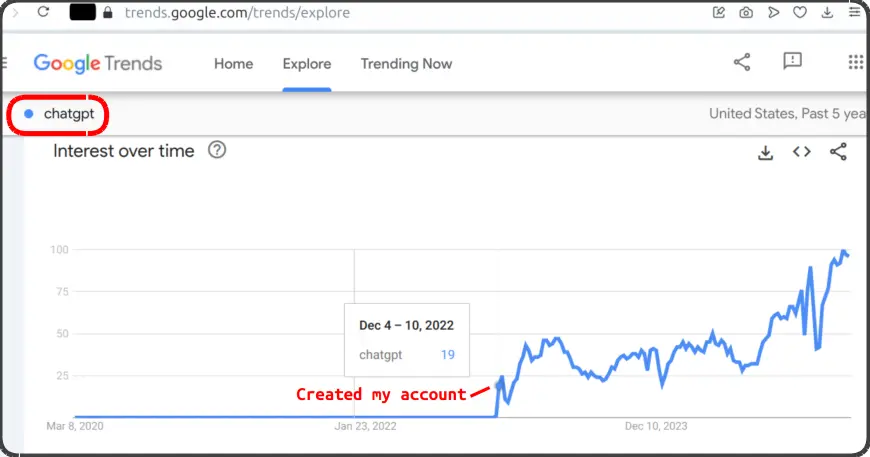The height and width of the screenshot is (457, 870).
Task: Open the send feedback icon
Action: pyautogui.click(x=792, y=62)
